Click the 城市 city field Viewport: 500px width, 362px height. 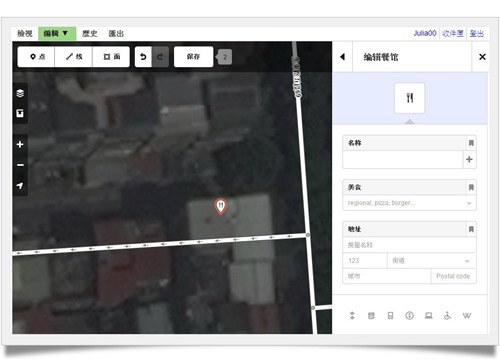(387, 276)
